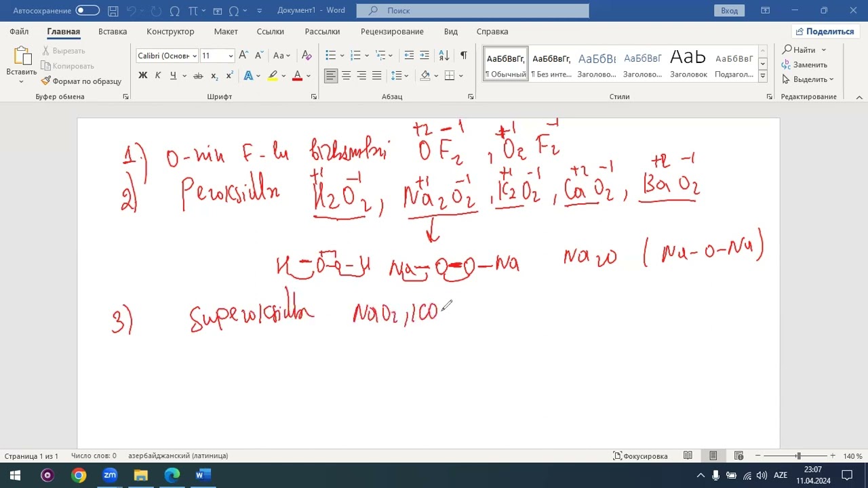Switch to the Справка tab

click(492, 32)
